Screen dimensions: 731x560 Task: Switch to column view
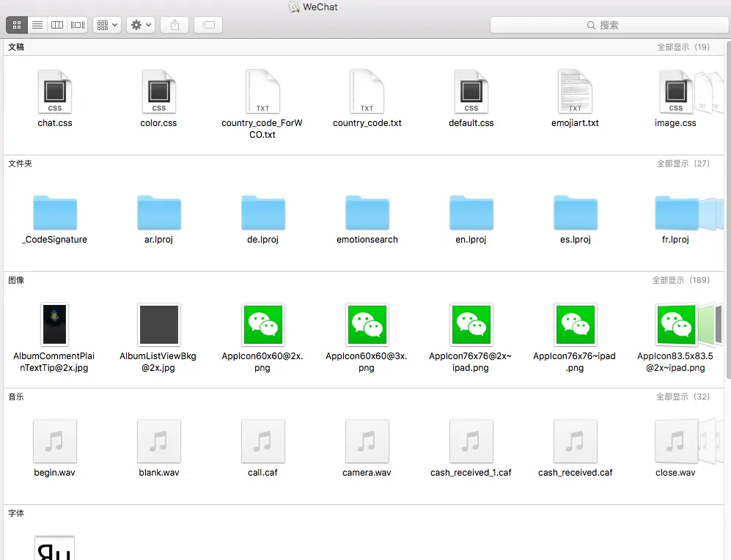[57, 25]
